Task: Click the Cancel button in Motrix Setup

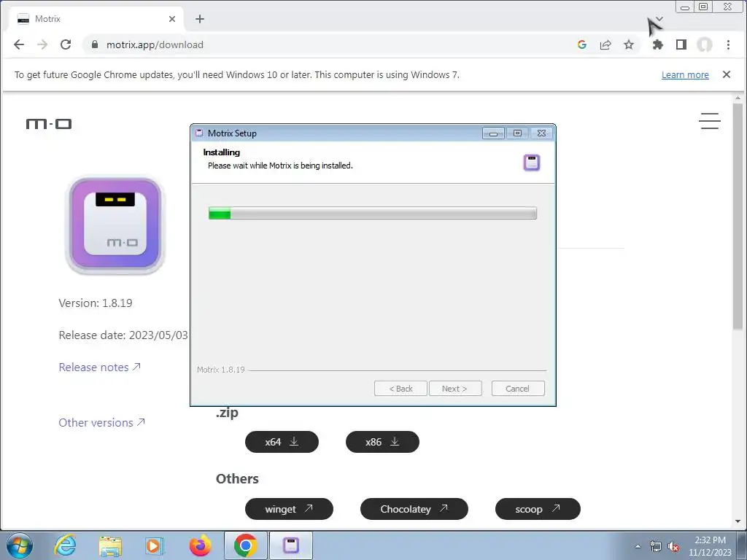Action: point(517,389)
